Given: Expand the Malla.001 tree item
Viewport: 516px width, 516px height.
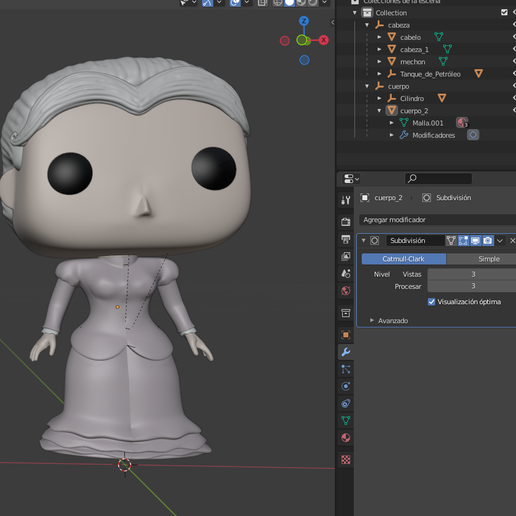Looking at the screenshot, I should pyautogui.click(x=392, y=123).
